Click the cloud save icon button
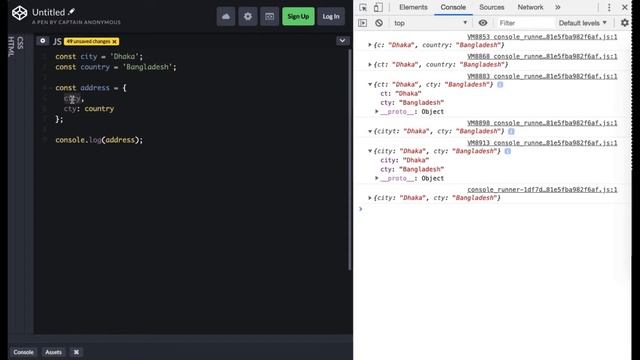Image resolution: width=640 pixels, height=360 pixels. click(226, 16)
